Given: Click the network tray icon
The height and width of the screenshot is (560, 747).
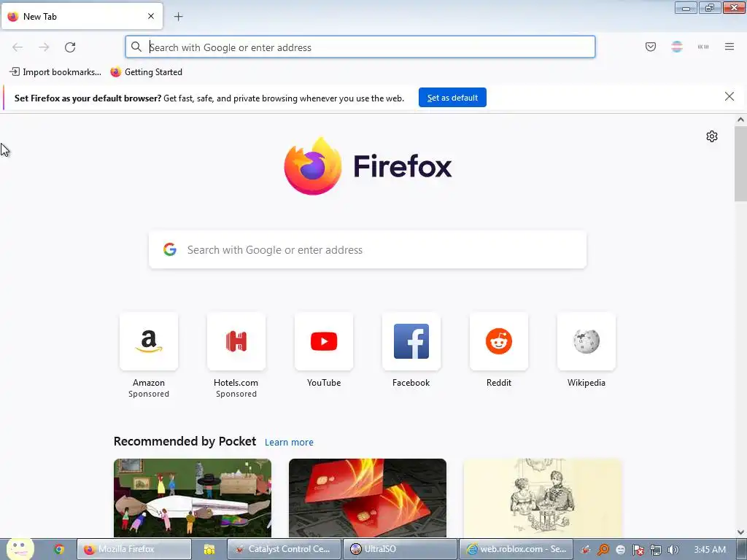Looking at the screenshot, I should tap(656, 550).
